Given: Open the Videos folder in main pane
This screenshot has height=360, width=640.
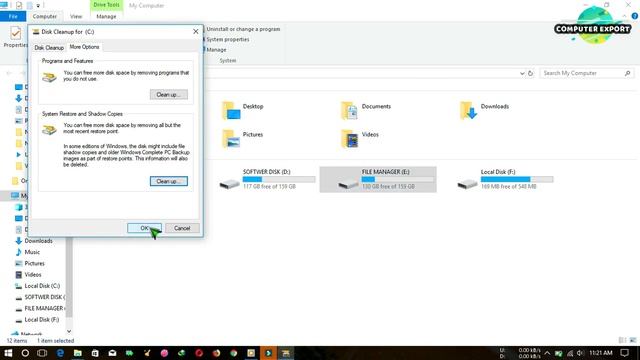Looking at the screenshot, I should pos(360,138).
